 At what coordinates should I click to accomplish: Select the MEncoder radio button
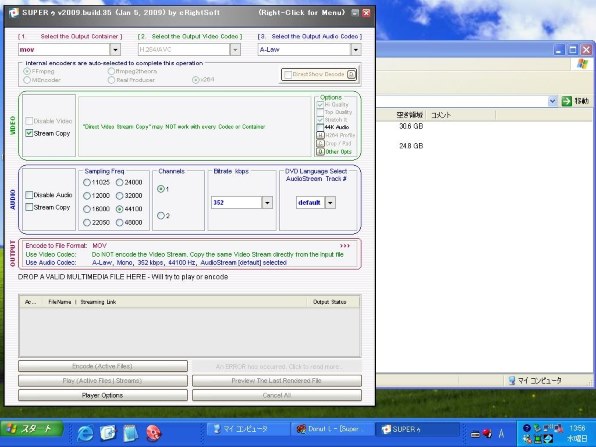coord(27,80)
